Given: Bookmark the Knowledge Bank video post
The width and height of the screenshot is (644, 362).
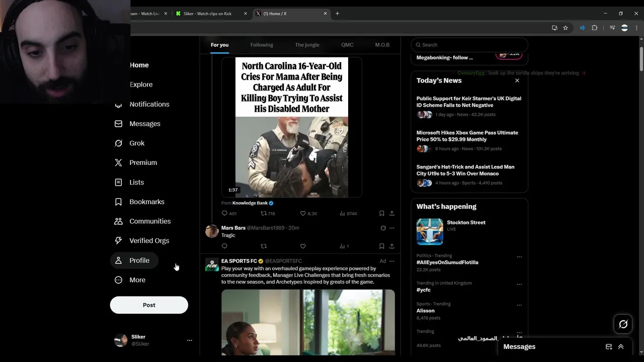Looking at the screenshot, I should pyautogui.click(x=381, y=213).
